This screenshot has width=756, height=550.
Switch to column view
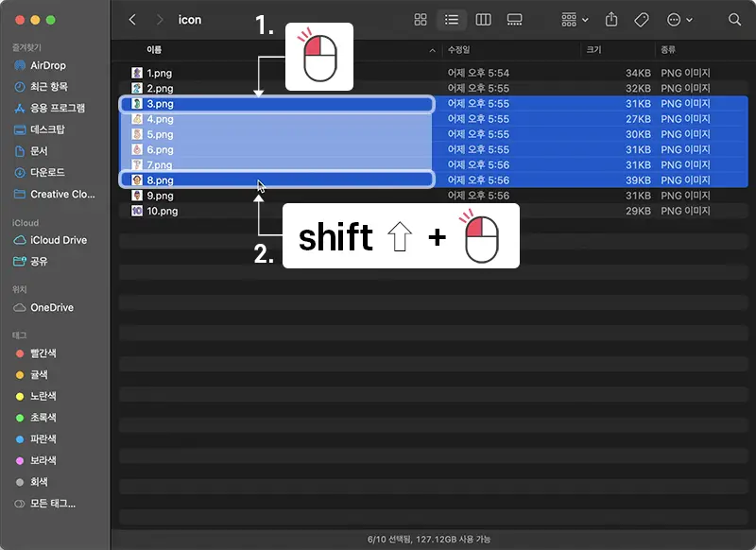pyautogui.click(x=483, y=19)
